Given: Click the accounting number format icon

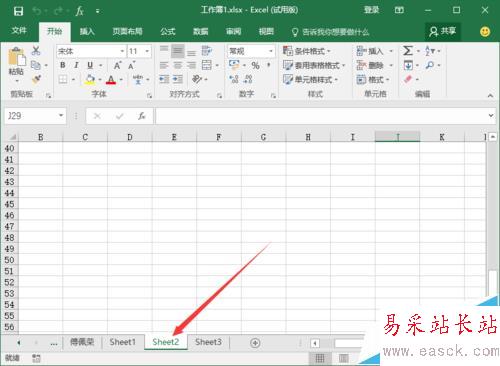Looking at the screenshot, I should [x=234, y=65].
